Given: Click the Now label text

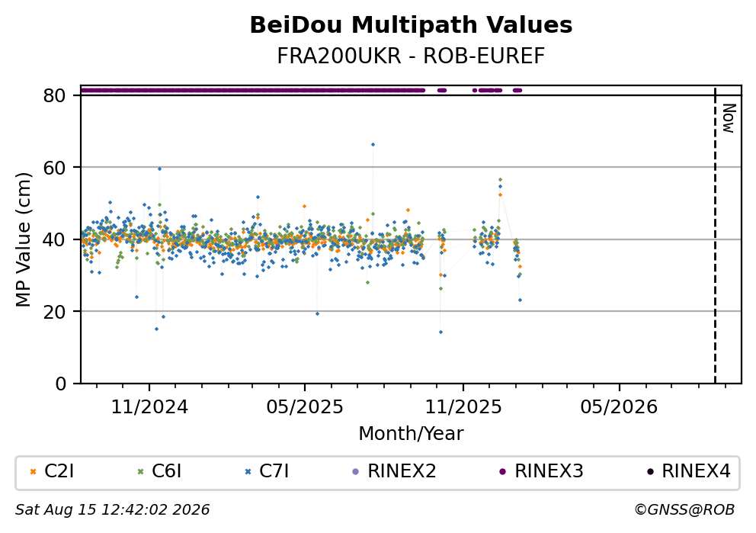Looking at the screenshot, I should tap(729, 119).
